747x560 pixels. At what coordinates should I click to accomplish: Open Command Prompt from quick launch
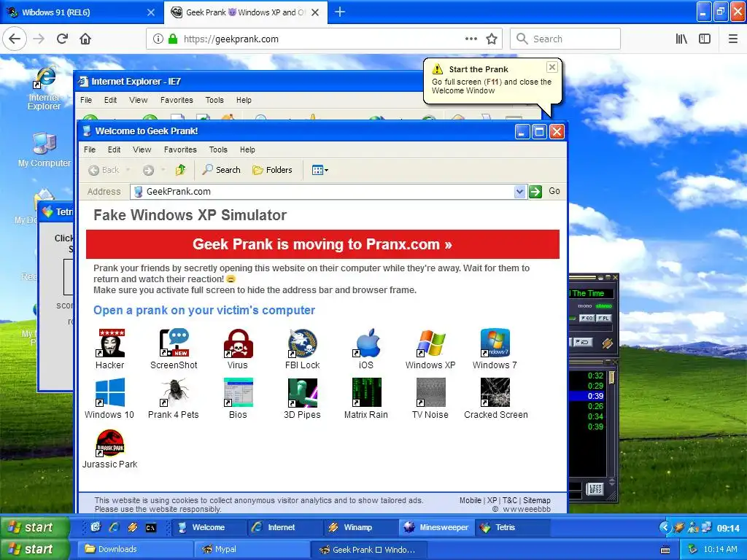(x=150, y=527)
